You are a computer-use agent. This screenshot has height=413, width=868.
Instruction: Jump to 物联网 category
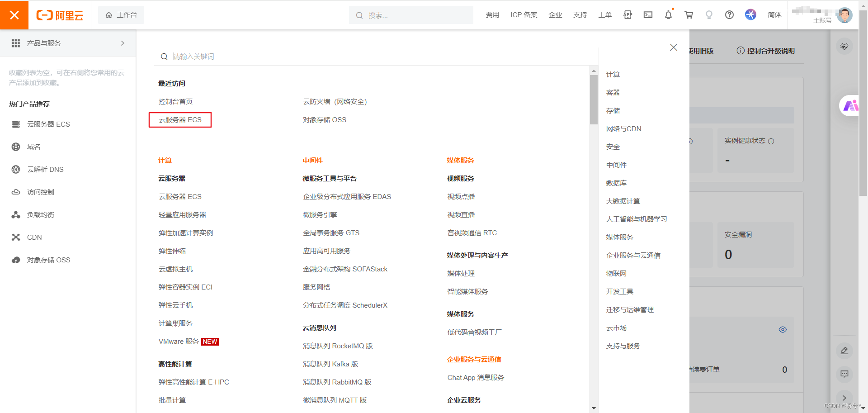click(616, 274)
